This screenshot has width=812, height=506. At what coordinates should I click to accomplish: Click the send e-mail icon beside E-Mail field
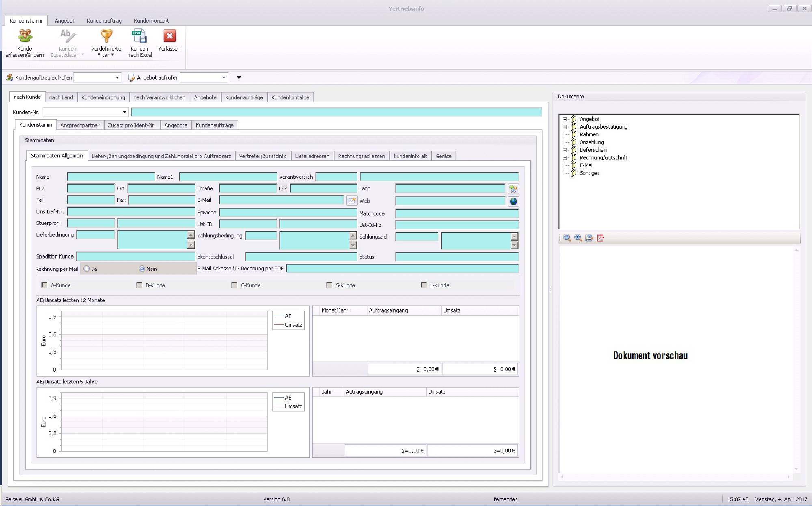point(352,200)
